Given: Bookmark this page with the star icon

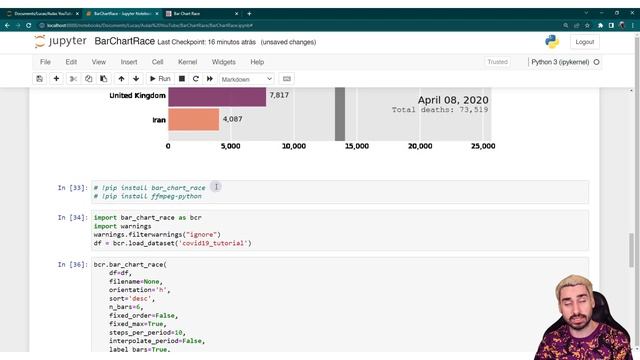Looking at the screenshot, I should 587,25.
